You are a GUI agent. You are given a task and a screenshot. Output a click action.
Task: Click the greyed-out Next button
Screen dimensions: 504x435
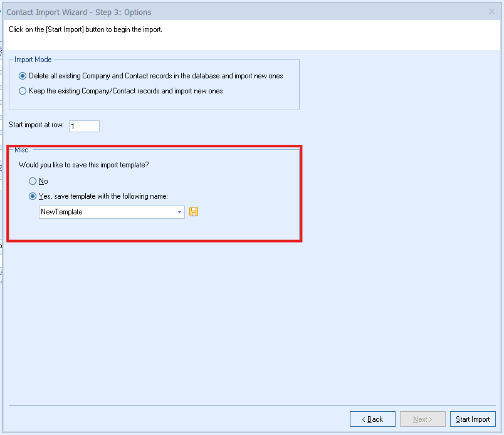[x=423, y=419]
